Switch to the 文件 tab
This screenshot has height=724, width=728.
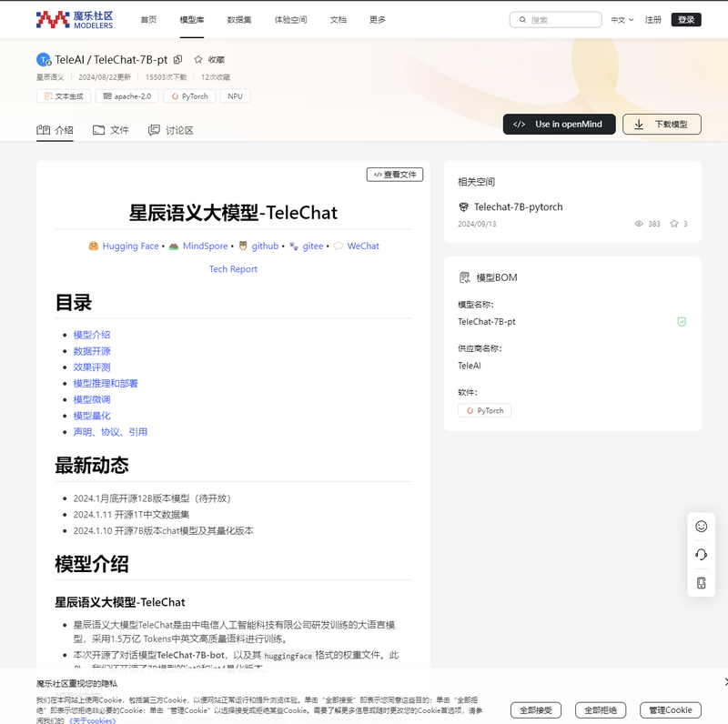(x=110, y=130)
